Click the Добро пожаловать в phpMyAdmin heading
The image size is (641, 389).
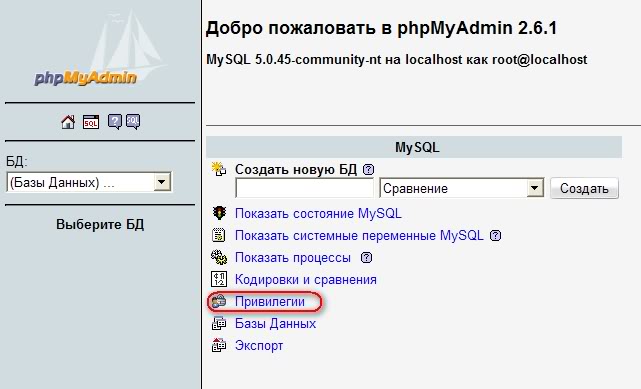coord(381,28)
